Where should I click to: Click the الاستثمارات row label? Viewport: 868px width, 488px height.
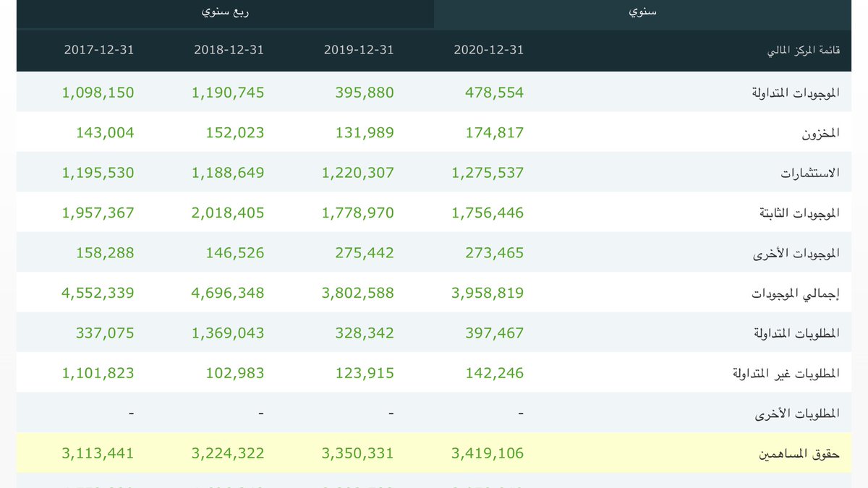pyautogui.click(x=810, y=174)
